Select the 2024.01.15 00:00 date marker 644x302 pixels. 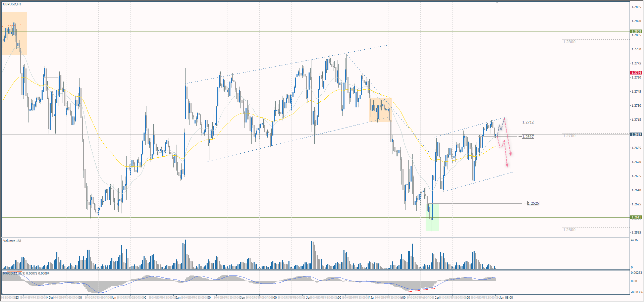[356, 298]
